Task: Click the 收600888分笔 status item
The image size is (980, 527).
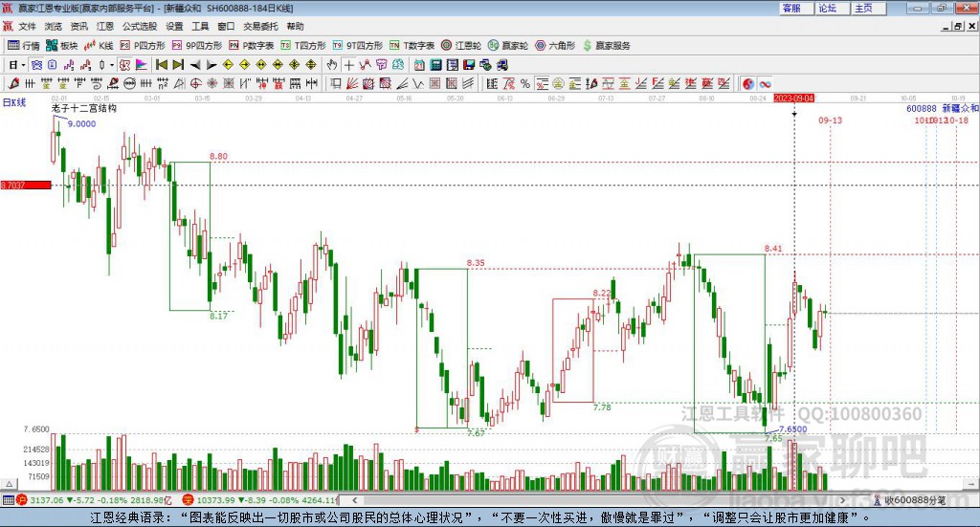Action: [909, 500]
